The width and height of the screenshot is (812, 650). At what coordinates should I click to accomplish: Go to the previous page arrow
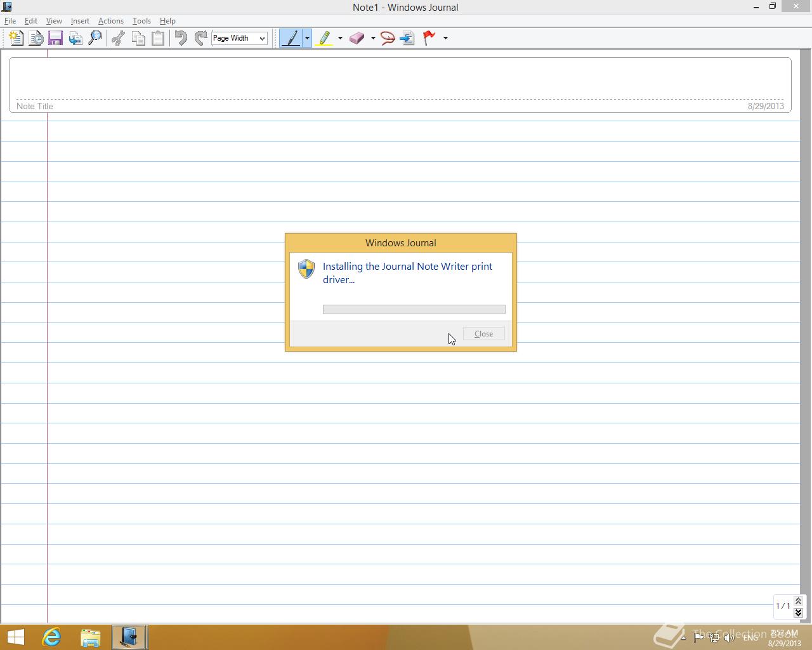pos(798,600)
